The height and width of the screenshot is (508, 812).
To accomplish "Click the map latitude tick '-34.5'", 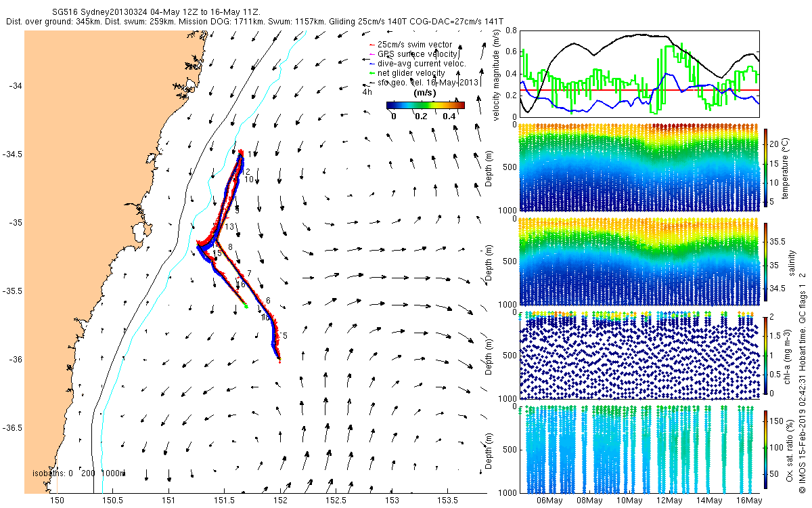I will coord(13,154).
